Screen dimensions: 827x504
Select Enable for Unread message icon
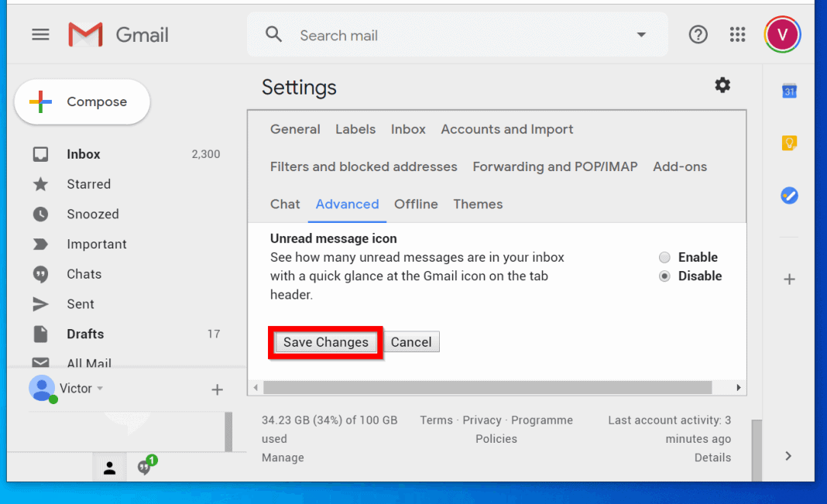[664, 258]
